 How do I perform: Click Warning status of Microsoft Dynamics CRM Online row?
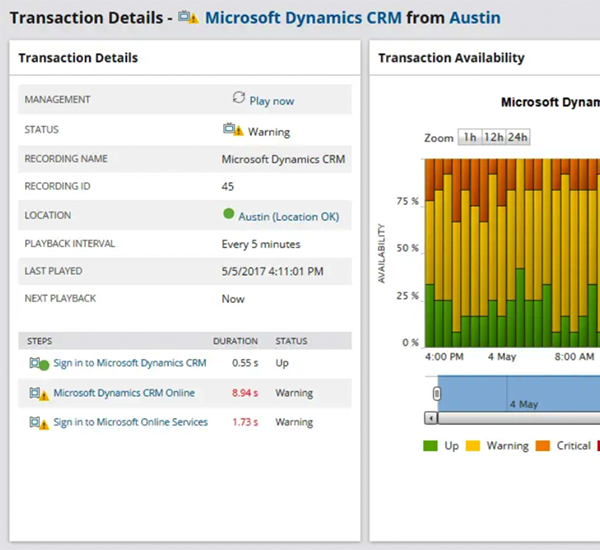pos(294,393)
